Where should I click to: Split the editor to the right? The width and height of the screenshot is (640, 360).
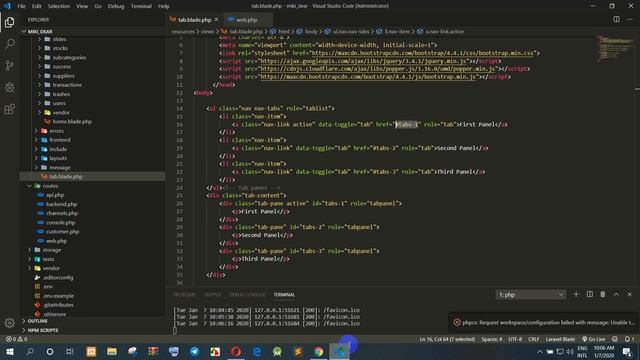click(x=616, y=19)
